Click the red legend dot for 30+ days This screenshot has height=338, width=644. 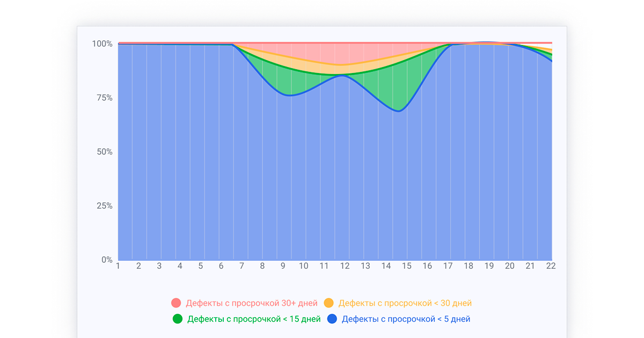point(176,303)
